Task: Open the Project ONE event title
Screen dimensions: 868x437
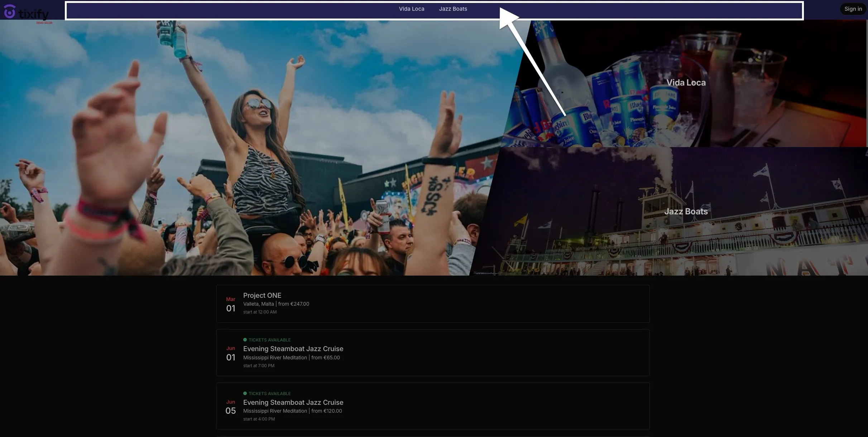Action: pyautogui.click(x=262, y=295)
